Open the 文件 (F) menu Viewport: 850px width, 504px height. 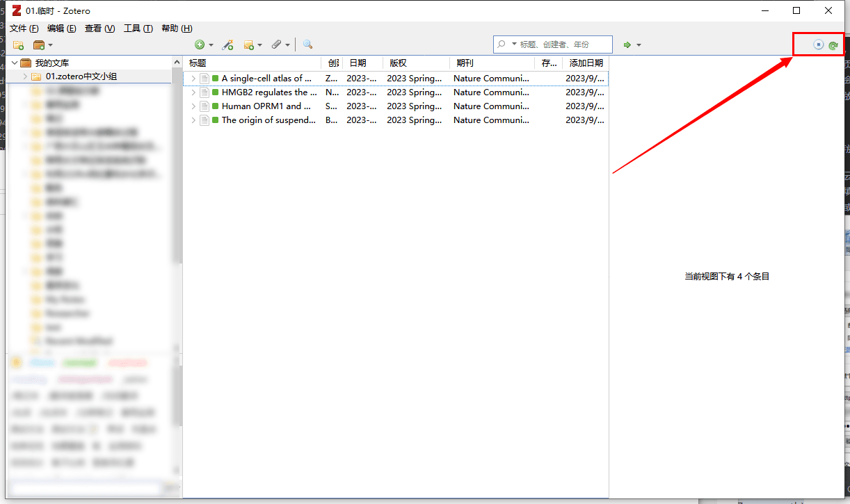coord(24,29)
